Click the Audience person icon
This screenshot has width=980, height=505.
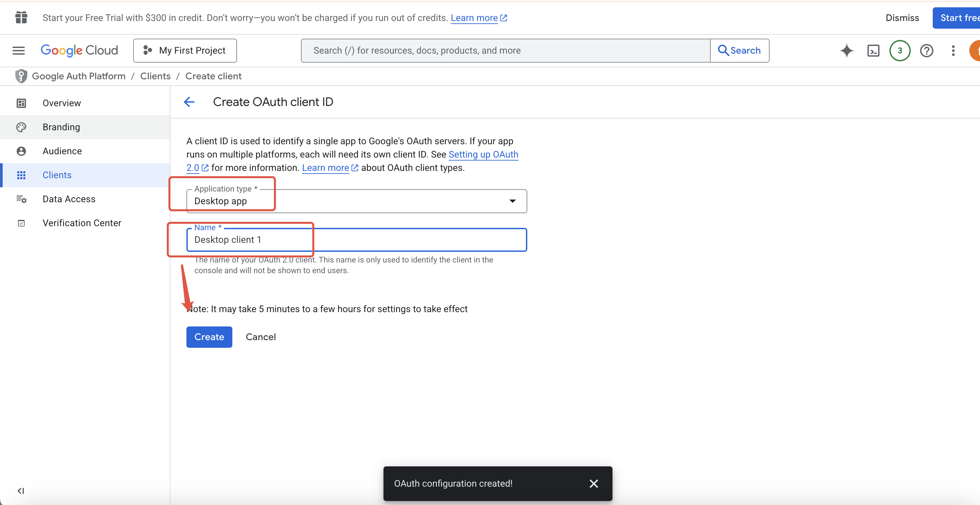(21, 151)
